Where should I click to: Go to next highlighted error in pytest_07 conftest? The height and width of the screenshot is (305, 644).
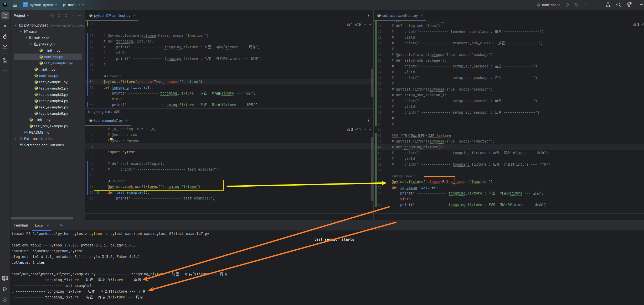[370, 24]
